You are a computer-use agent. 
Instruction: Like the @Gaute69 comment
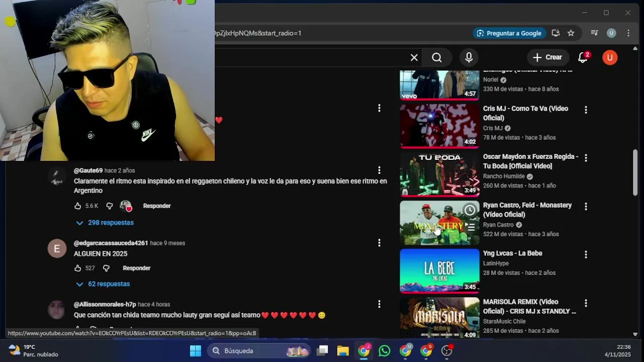[x=77, y=206]
